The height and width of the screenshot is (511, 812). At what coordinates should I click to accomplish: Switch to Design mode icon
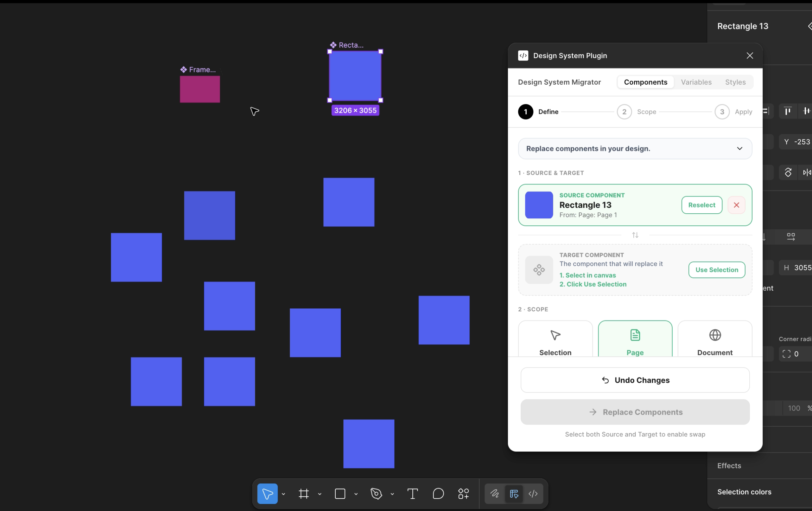pos(514,494)
